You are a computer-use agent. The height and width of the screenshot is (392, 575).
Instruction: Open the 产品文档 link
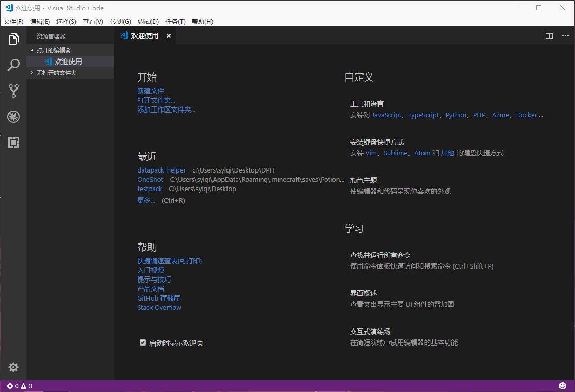pyautogui.click(x=150, y=289)
